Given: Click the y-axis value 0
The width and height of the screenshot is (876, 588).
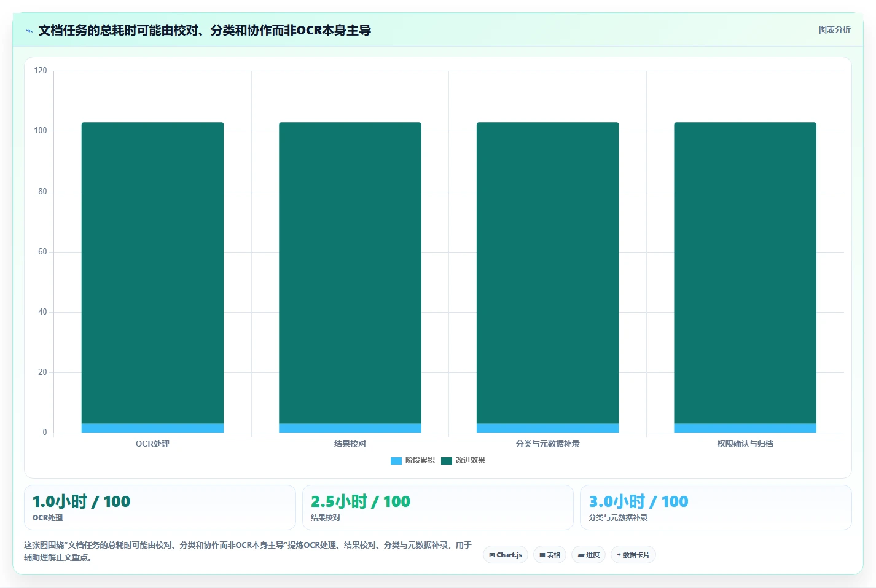Looking at the screenshot, I should [x=45, y=433].
